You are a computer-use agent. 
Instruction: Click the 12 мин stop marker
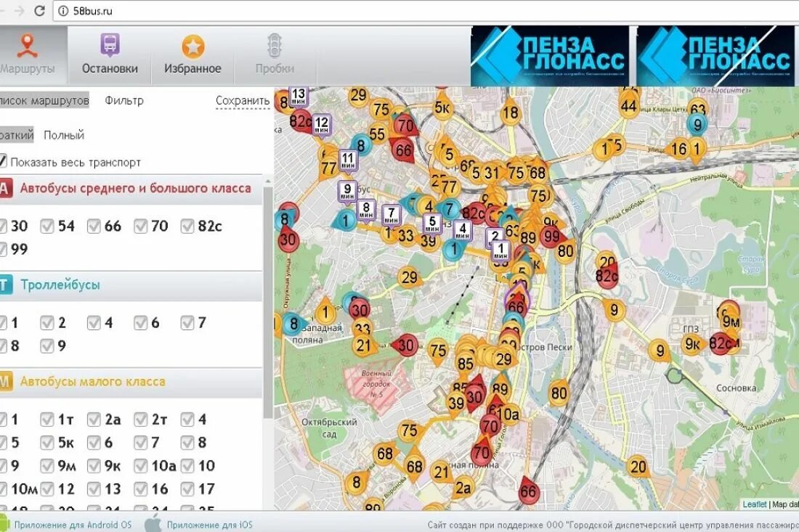[x=322, y=124]
